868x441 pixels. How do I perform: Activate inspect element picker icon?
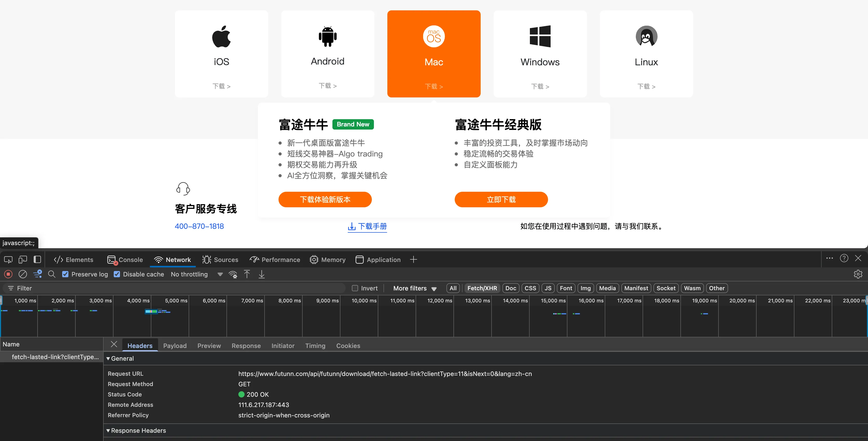coord(8,260)
